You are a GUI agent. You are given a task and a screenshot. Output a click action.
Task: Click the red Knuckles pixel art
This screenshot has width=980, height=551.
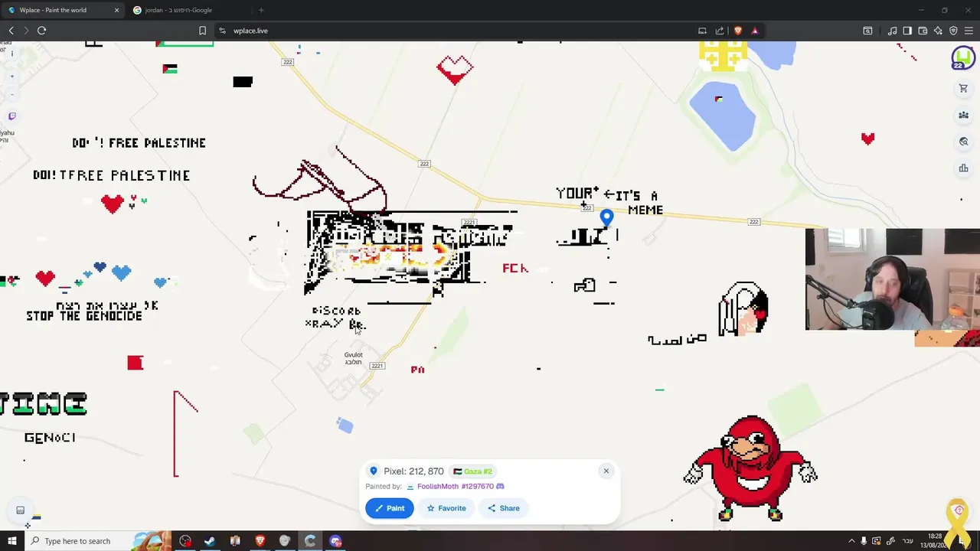[x=750, y=468]
